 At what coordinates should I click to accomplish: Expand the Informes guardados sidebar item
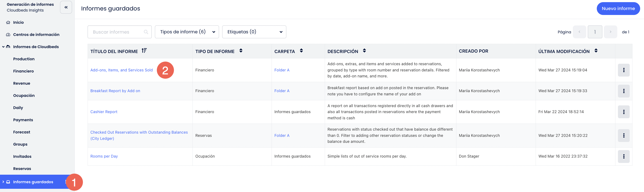[x=3, y=182]
